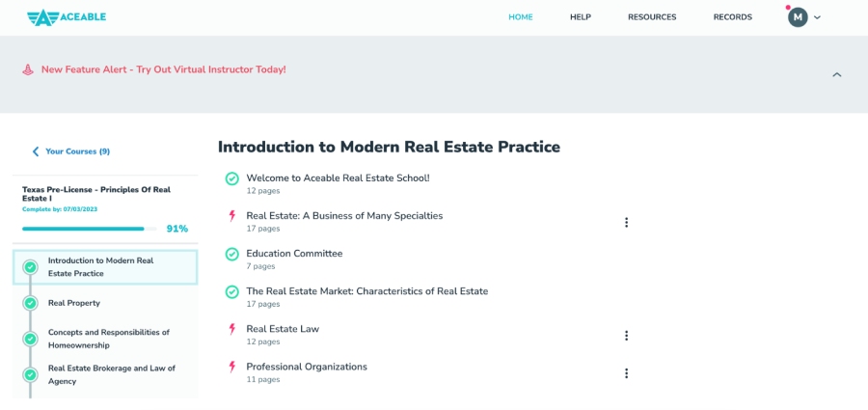
Task: Select Concepts and Responsibilities of Homeownership chapter
Action: click(x=108, y=339)
